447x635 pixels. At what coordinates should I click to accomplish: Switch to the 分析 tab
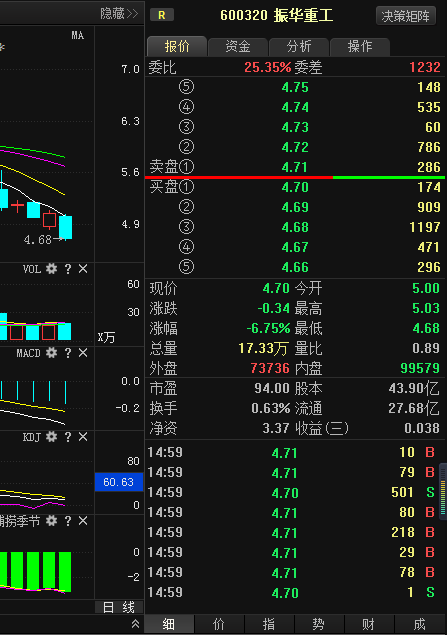pyautogui.click(x=299, y=47)
